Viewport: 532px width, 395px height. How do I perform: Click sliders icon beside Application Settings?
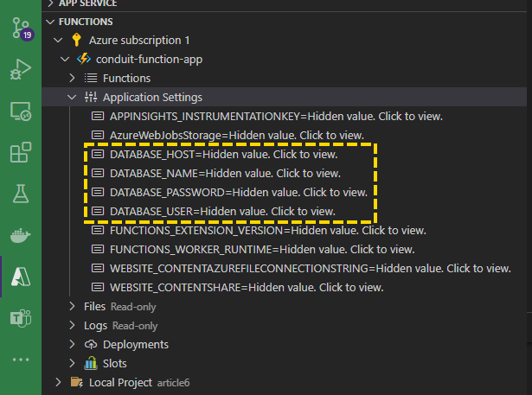tap(91, 98)
